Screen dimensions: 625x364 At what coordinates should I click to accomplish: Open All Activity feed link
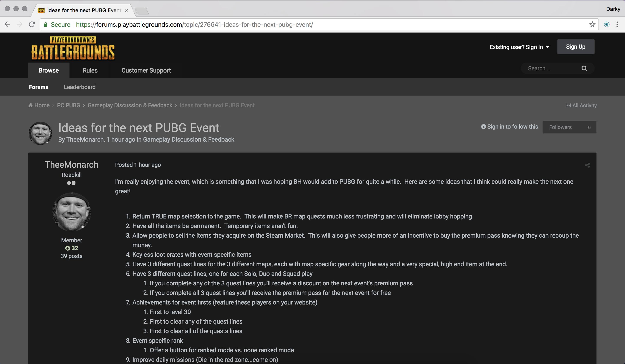coord(581,105)
